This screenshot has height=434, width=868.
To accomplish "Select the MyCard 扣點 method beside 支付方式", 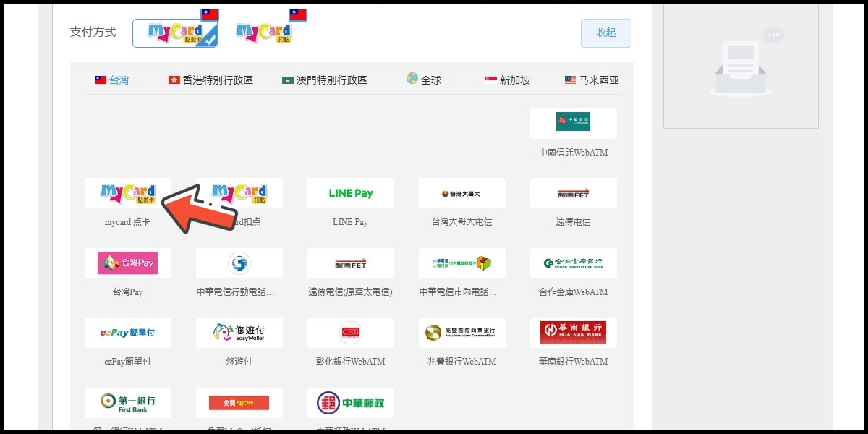I will click(x=263, y=33).
